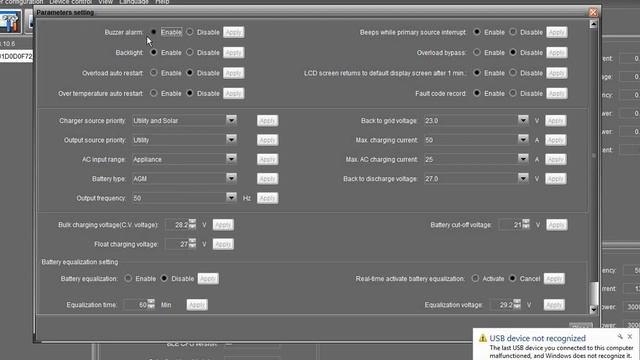This screenshot has width=640, height=360.
Task: Apply Equalization voltage setting
Action: pyautogui.click(x=554, y=305)
